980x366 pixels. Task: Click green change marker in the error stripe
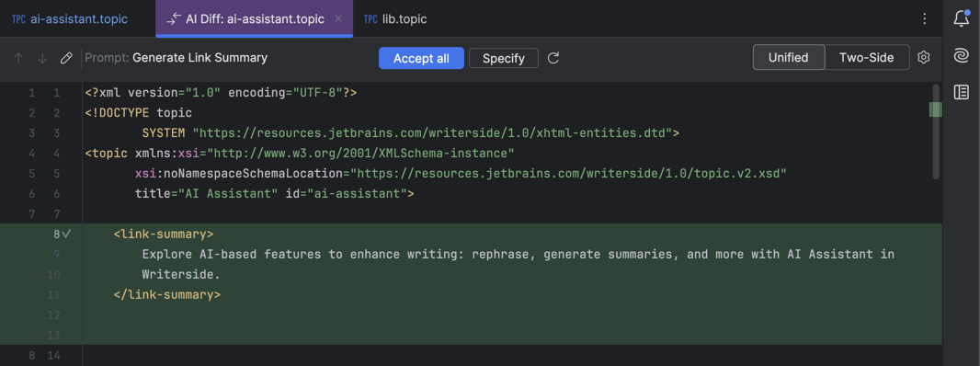(935, 110)
